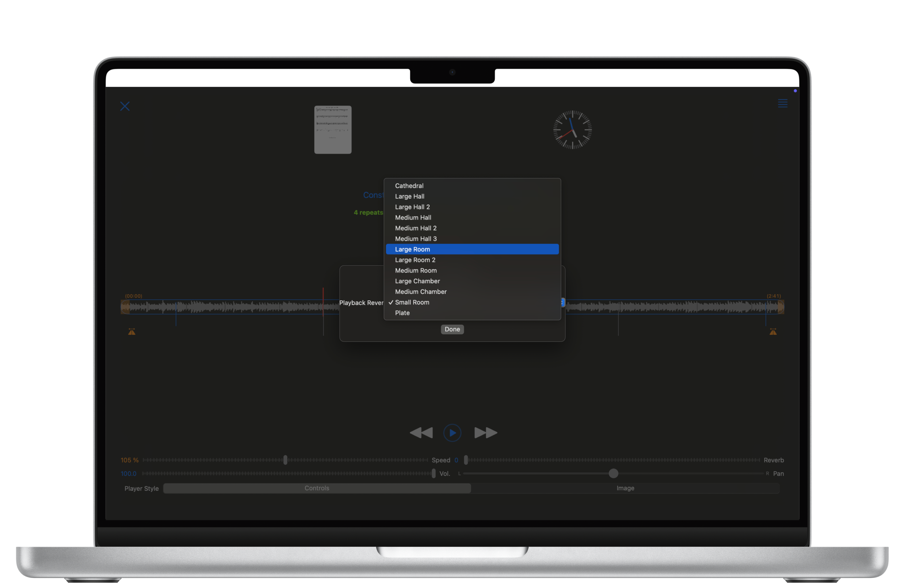905x588 pixels.
Task: Toggle the checked Small Room reverb option
Action: [x=412, y=302]
